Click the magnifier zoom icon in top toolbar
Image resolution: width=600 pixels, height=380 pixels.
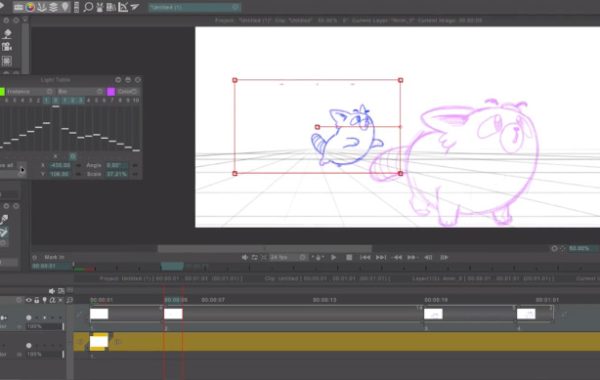click(88, 7)
